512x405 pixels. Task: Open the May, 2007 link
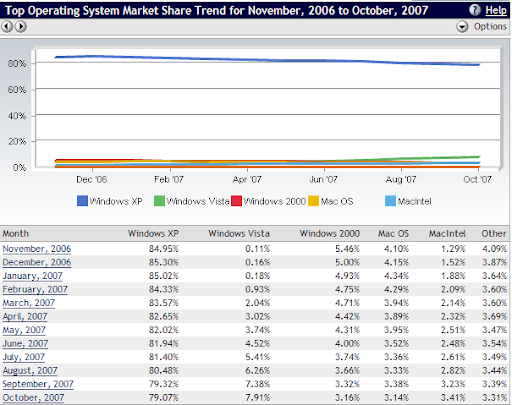point(24,330)
